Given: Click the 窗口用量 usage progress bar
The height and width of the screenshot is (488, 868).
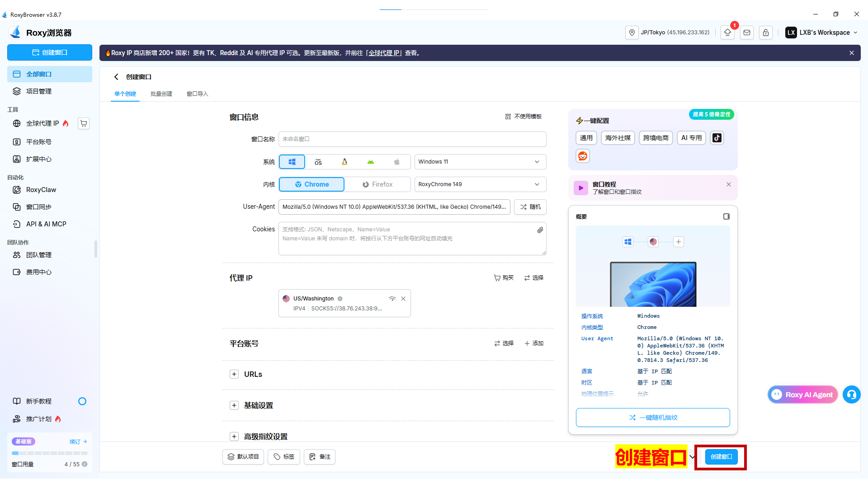Looking at the screenshot, I should (50, 453).
